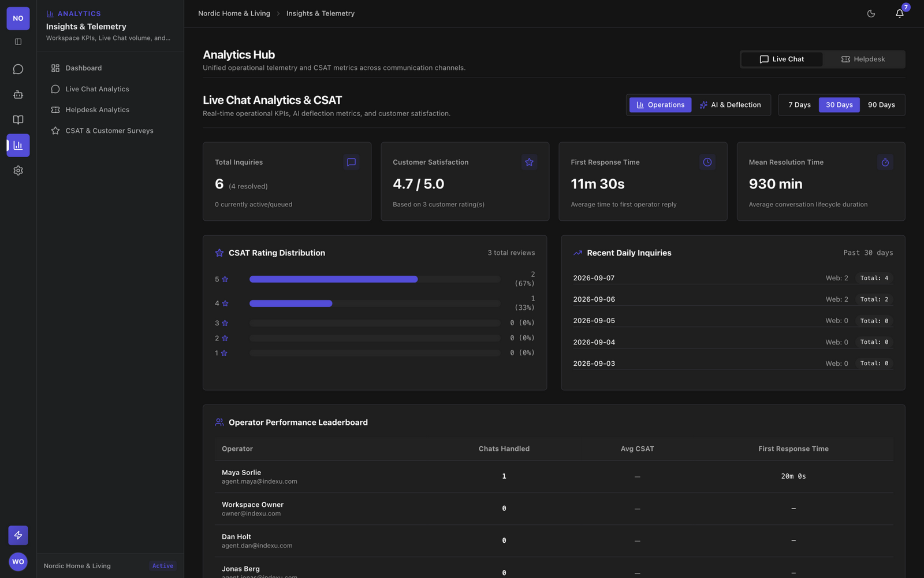The width and height of the screenshot is (924, 578).
Task: Click the First Response Time clock icon
Action: [x=707, y=162]
